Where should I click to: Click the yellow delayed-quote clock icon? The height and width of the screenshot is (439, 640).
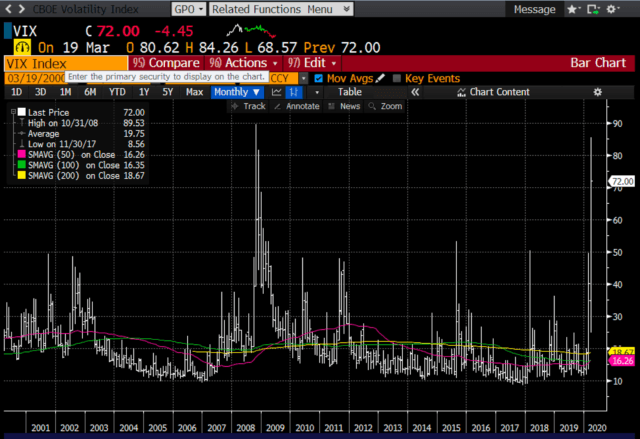coord(22,47)
